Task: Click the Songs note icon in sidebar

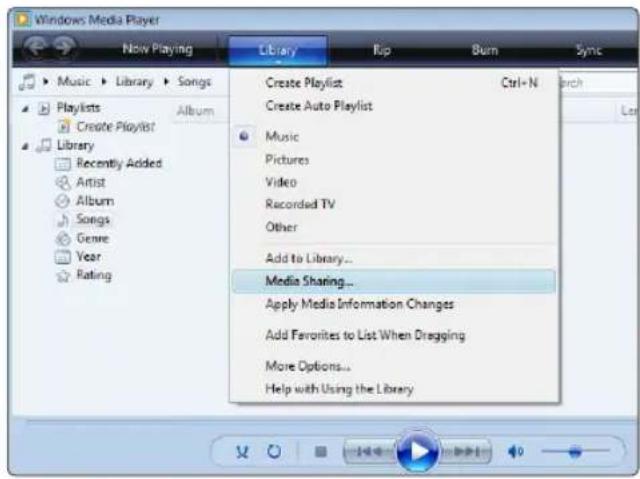Action: [63, 220]
